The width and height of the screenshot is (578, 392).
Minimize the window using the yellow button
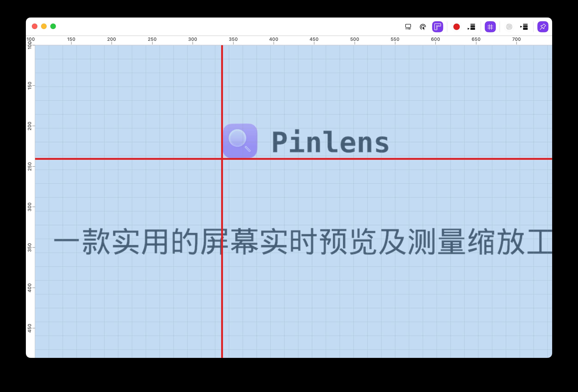click(x=44, y=26)
